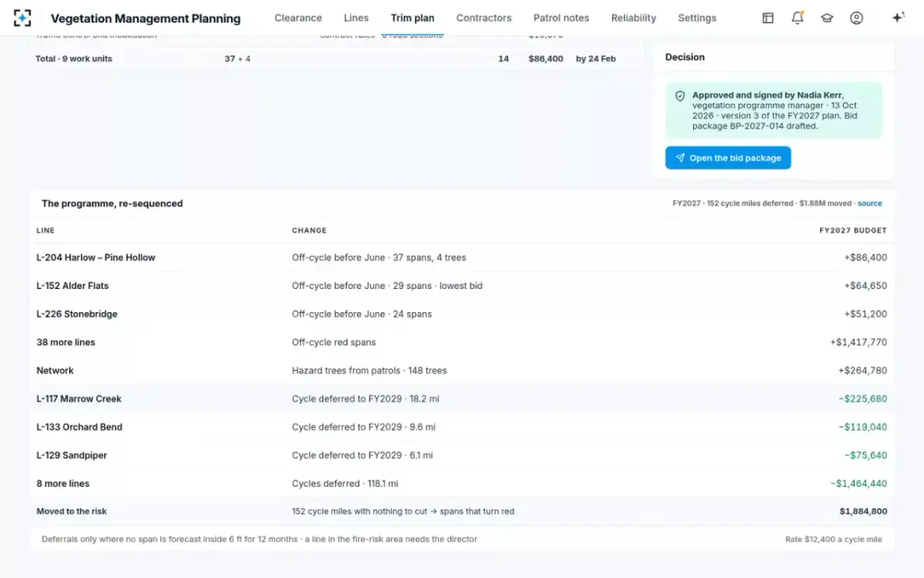Open the layout panel icon
This screenshot has width=924, height=578.
pyautogui.click(x=768, y=18)
